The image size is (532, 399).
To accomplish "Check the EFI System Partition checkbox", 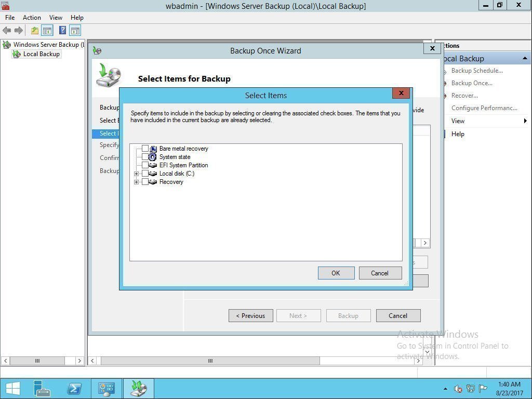I will coord(145,165).
